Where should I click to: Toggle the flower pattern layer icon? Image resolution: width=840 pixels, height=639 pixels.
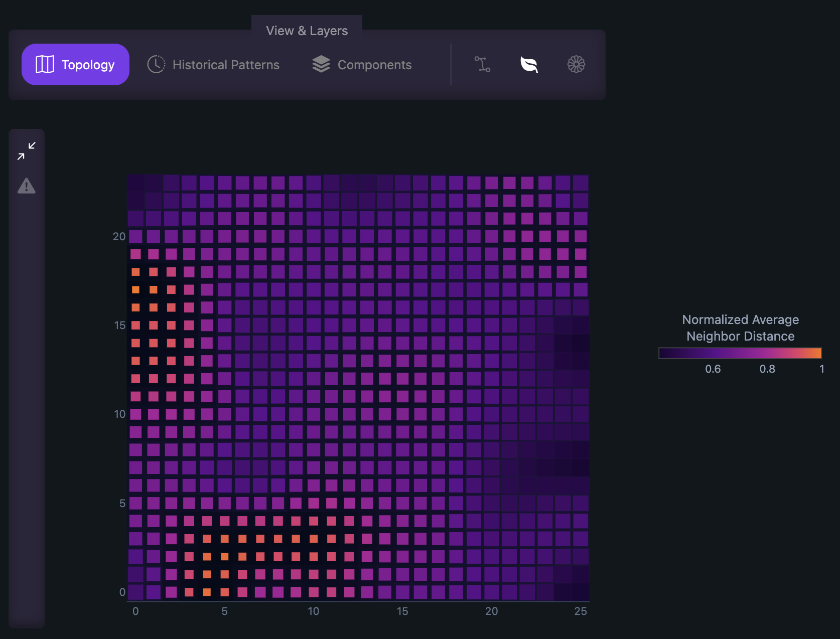(576, 64)
